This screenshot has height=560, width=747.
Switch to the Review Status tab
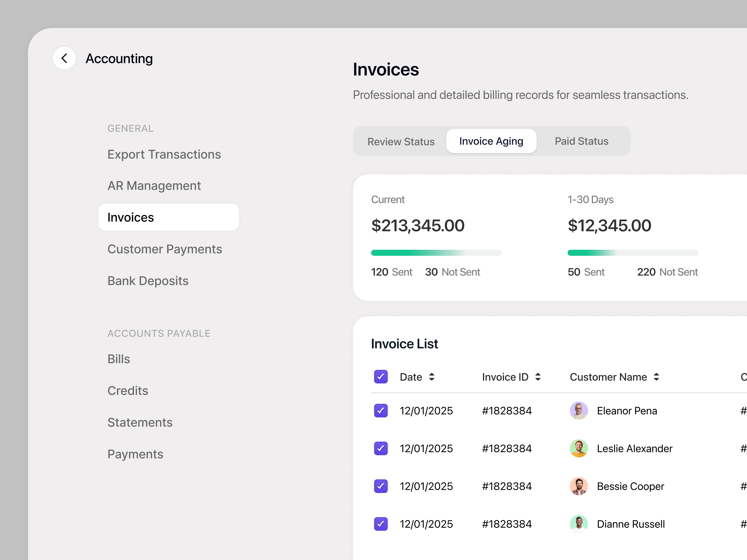click(401, 141)
